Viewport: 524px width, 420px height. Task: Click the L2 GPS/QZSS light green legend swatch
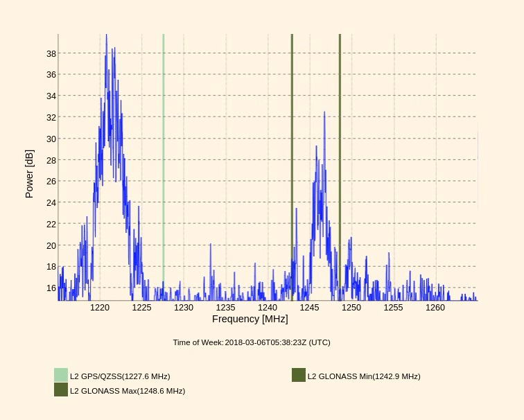click(x=61, y=376)
